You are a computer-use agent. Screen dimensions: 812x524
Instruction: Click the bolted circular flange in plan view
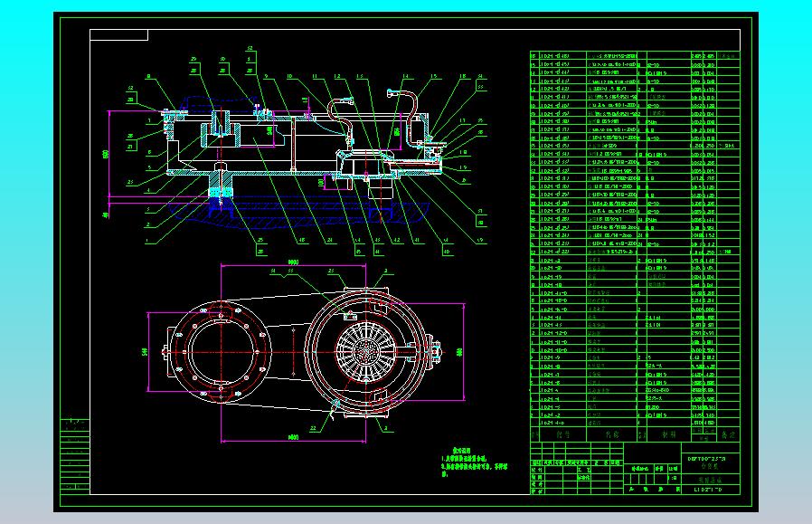point(222,352)
